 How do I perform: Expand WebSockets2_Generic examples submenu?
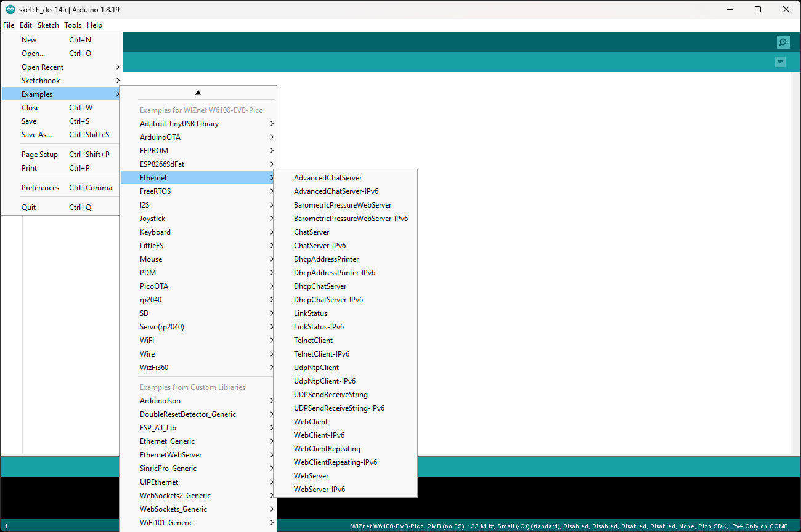198,496
